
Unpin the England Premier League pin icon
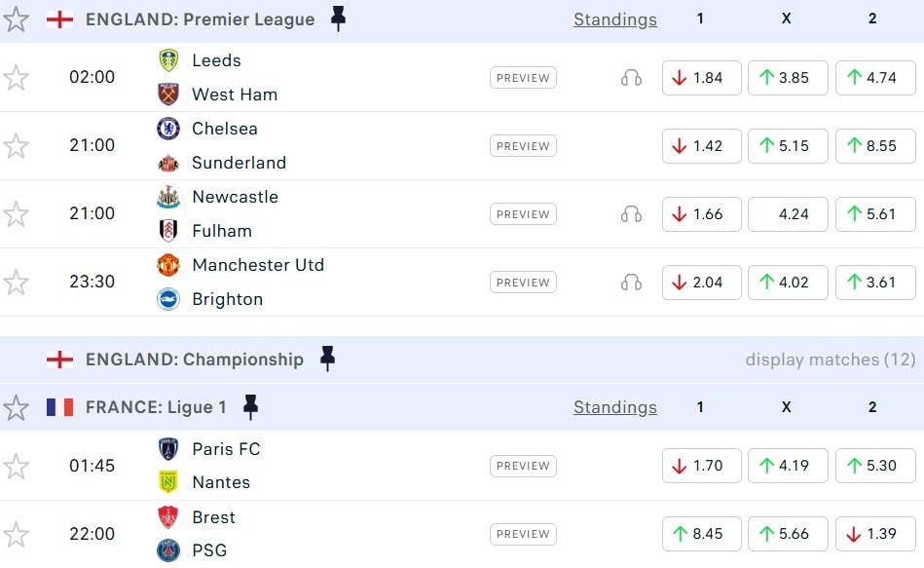tap(338, 19)
